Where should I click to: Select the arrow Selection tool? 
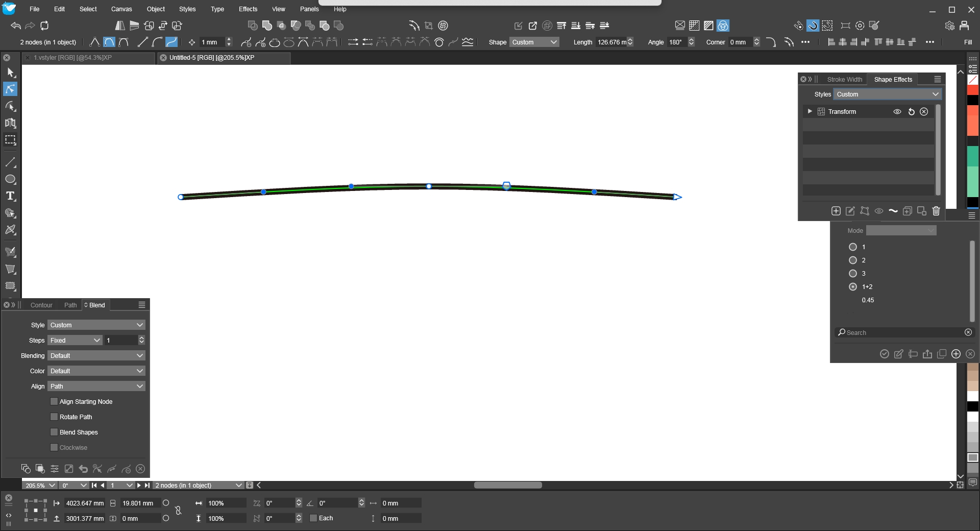[x=10, y=73]
